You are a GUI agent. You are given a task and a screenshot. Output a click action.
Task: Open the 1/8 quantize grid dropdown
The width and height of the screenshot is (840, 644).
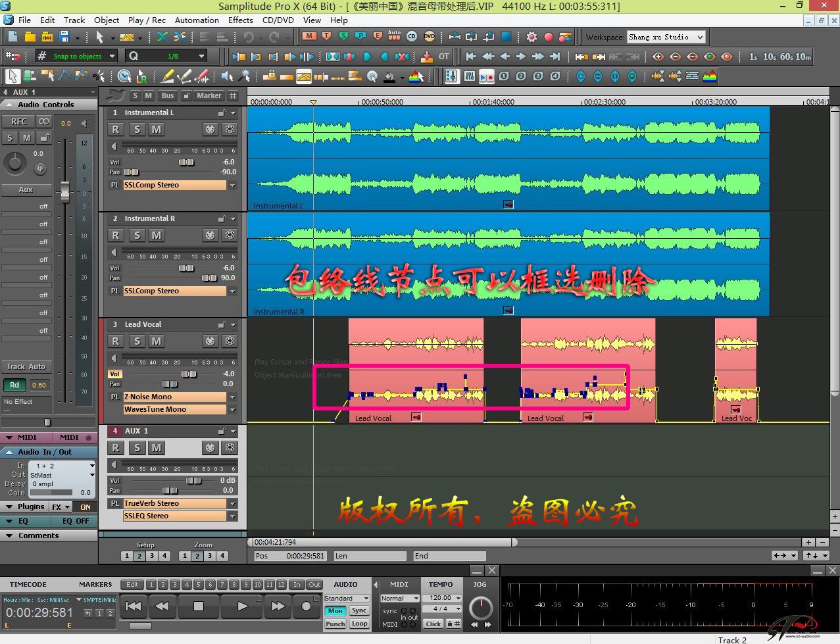201,57
